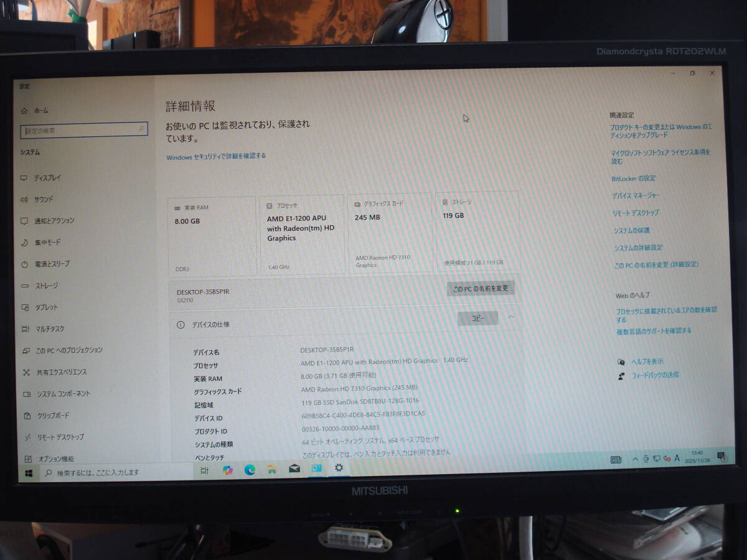The height and width of the screenshot is (560, 747).
Task: Open リモート デスクトップ in the left sidebar
Action: pyautogui.click(x=54, y=437)
